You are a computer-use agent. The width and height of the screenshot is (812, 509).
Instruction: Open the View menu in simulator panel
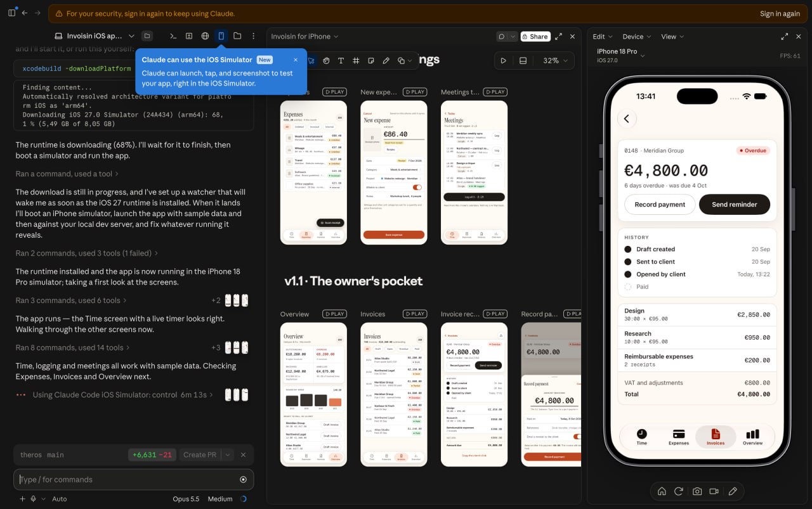(672, 37)
